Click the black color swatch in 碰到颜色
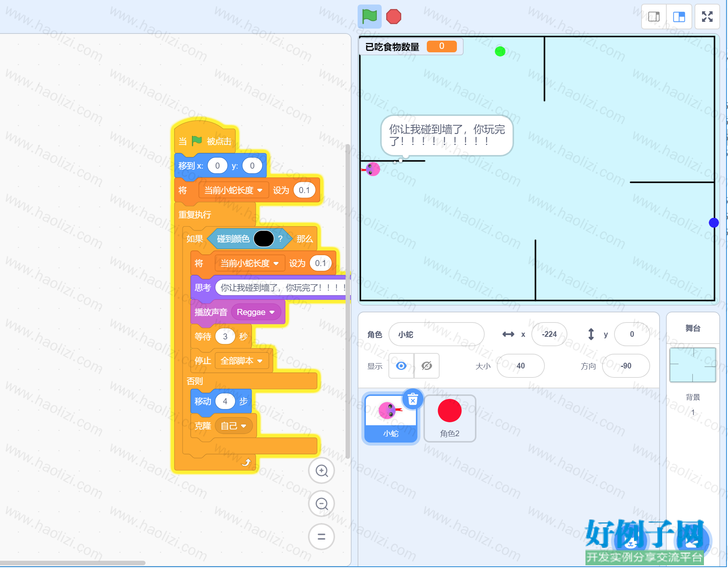Screen dimensions: 728x569 click(x=264, y=239)
